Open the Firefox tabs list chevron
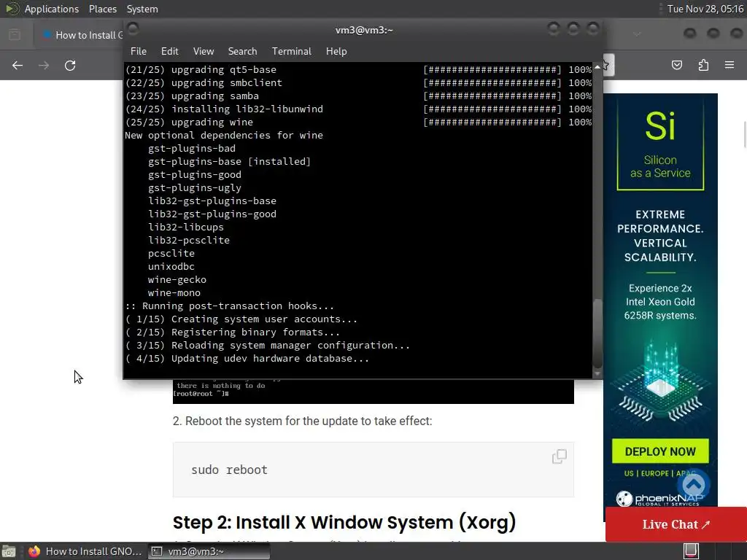Screen dimensions: 747x560 pyautogui.click(x=637, y=34)
